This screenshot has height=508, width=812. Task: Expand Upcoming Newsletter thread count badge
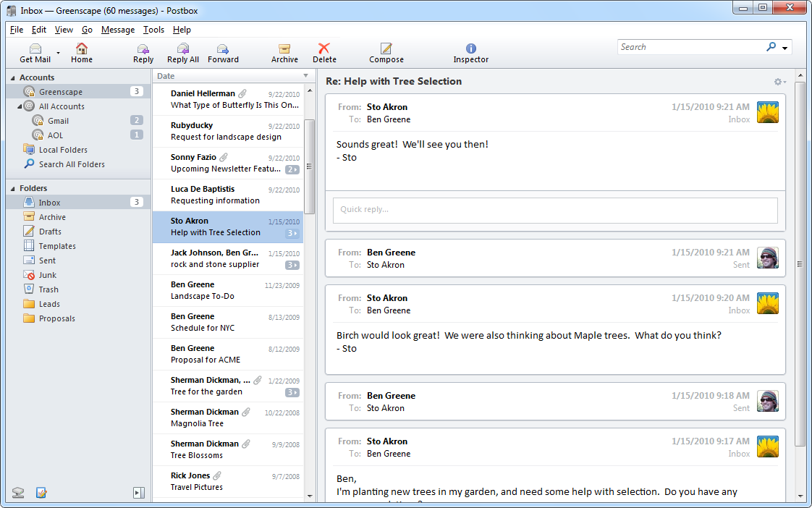[x=292, y=169]
